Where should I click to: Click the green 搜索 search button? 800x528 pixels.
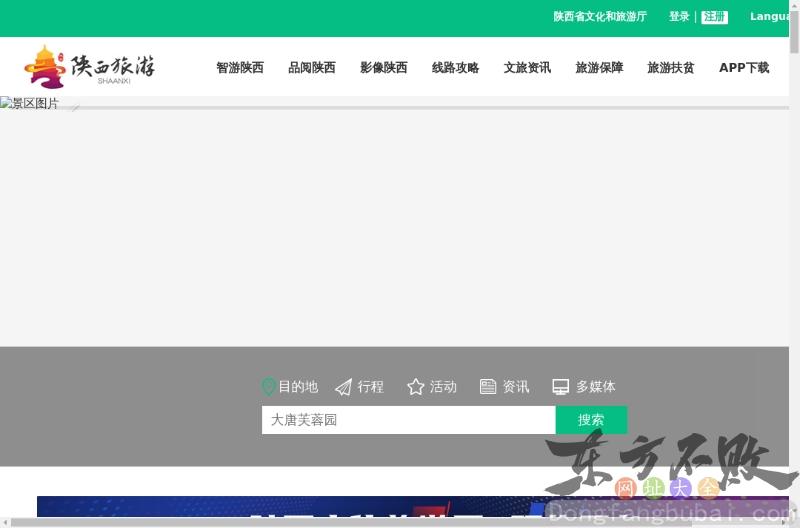click(591, 420)
